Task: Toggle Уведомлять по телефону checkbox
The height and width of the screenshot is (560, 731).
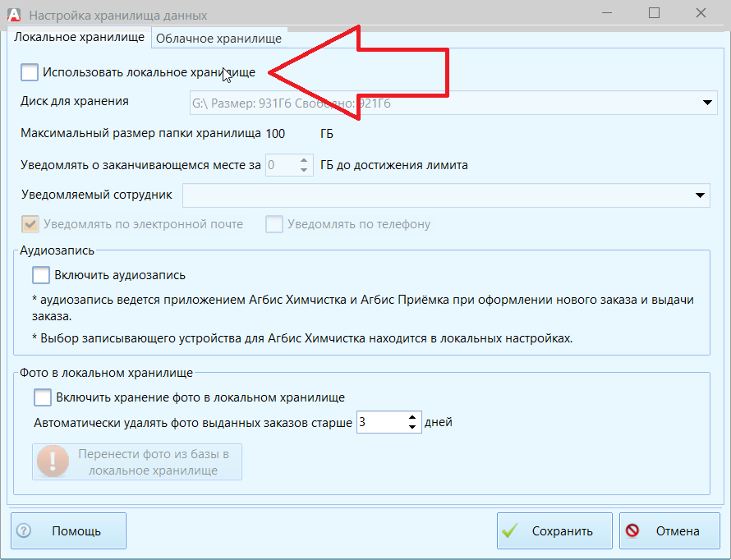Action: tap(274, 224)
